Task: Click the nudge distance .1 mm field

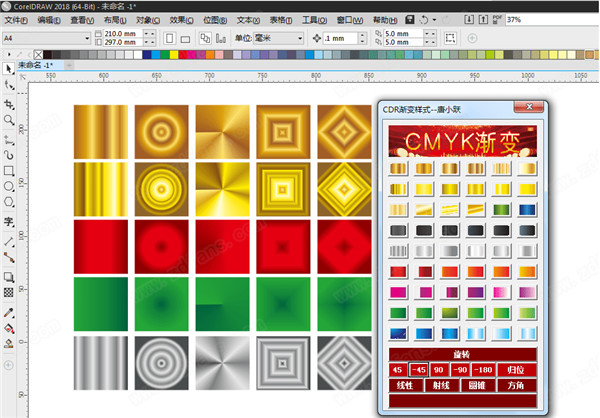Action: pos(340,38)
